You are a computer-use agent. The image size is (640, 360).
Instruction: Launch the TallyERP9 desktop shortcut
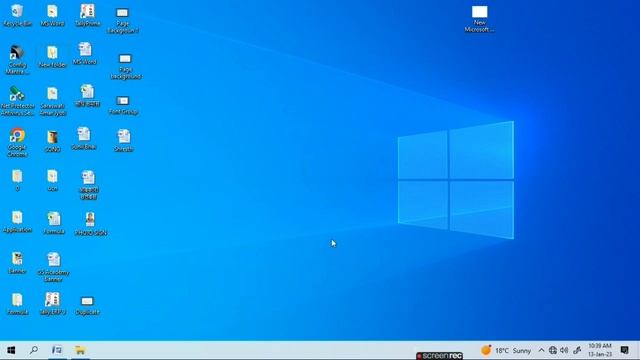tap(52, 304)
